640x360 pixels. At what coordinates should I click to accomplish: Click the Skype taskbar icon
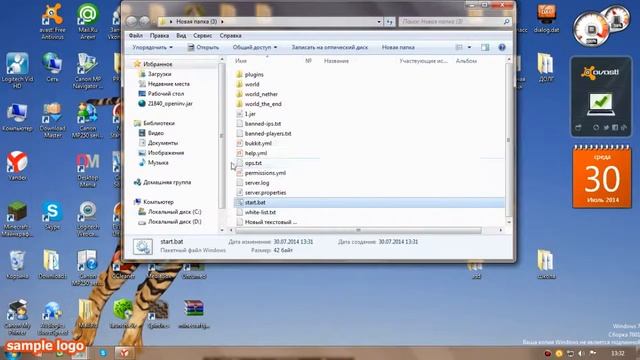click(103, 353)
